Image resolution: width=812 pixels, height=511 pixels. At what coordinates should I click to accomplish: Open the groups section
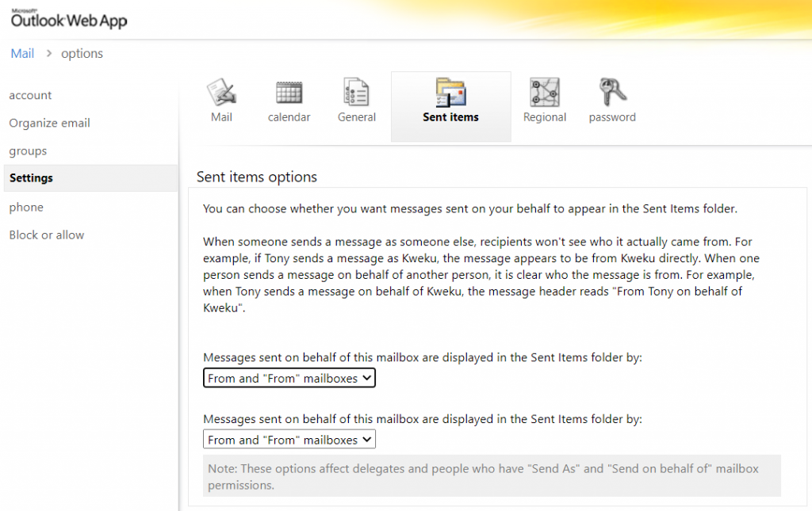coord(28,151)
